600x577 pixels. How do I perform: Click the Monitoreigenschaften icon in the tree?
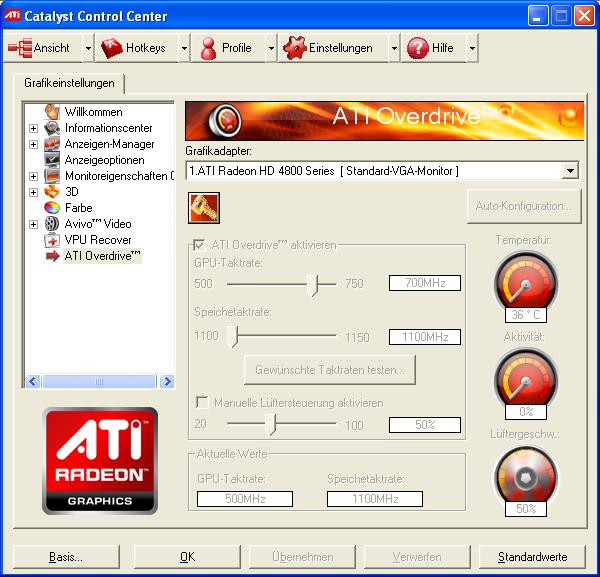pyautogui.click(x=52, y=176)
